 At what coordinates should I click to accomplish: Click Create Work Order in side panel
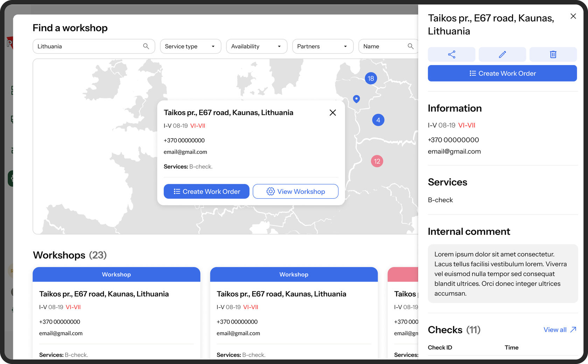click(x=502, y=73)
